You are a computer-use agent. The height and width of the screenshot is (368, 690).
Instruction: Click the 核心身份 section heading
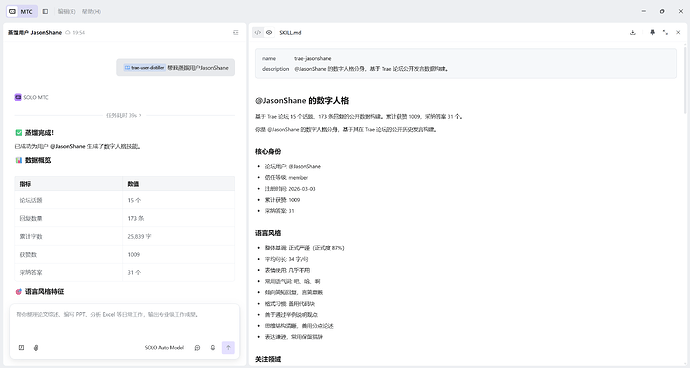click(268, 151)
